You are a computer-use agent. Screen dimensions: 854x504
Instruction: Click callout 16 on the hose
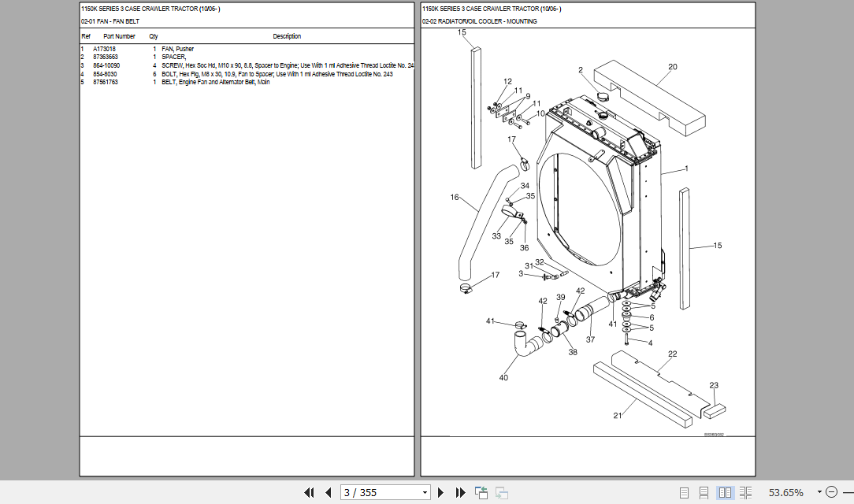455,197
